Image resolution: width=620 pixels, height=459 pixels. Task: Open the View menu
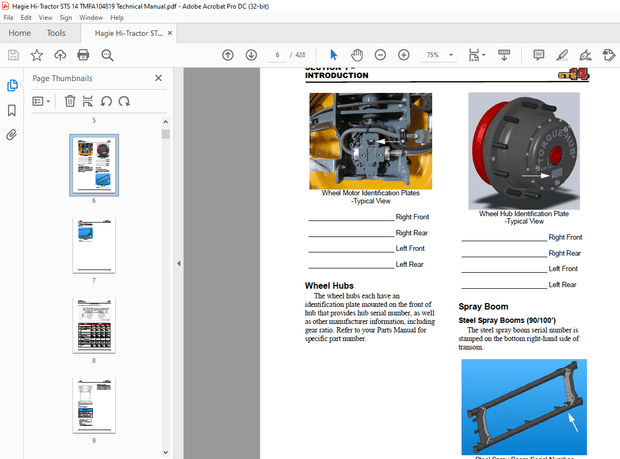45,17
